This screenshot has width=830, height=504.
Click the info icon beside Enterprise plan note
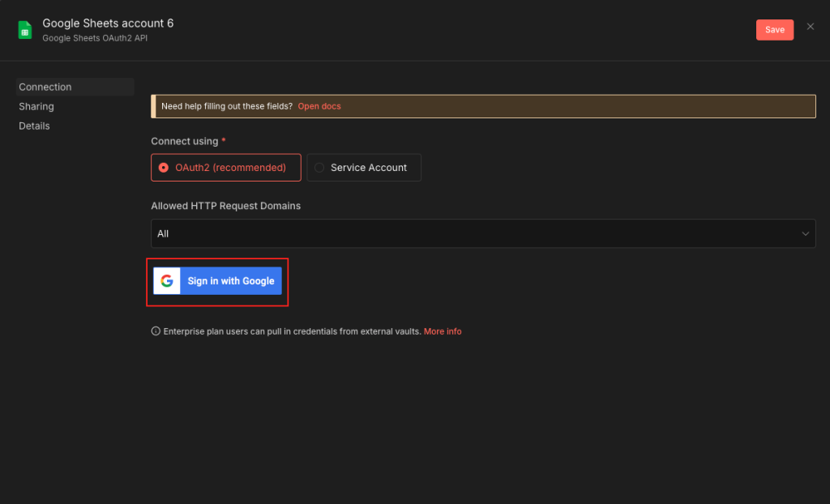point(156,331)
